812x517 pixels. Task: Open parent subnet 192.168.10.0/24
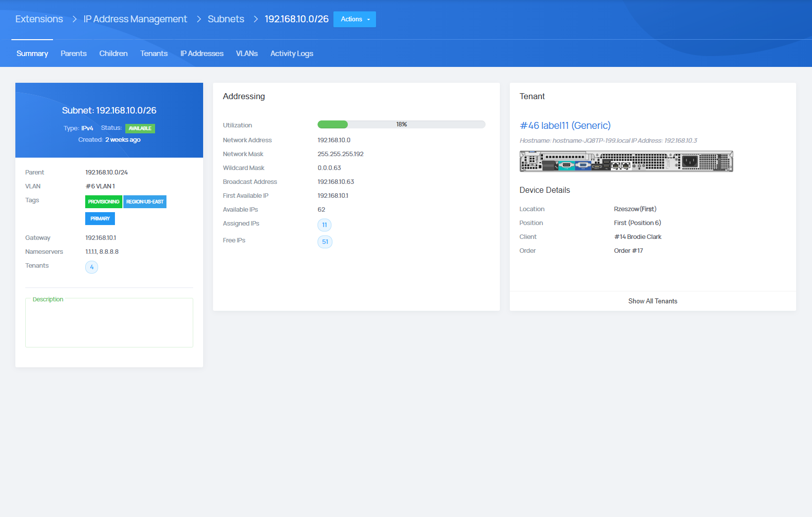pyautogui.click(x=107, y=172)
